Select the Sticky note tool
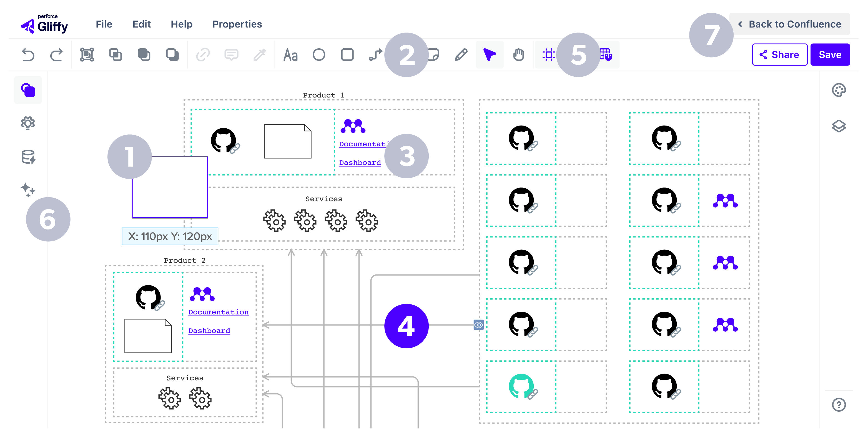This screenshot has width=868, height=440. point(433,55)
